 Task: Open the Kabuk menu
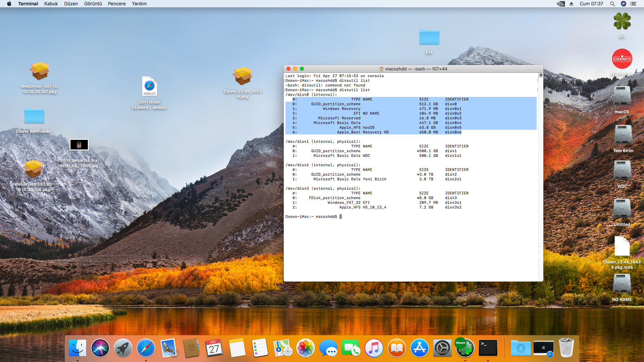51,4
